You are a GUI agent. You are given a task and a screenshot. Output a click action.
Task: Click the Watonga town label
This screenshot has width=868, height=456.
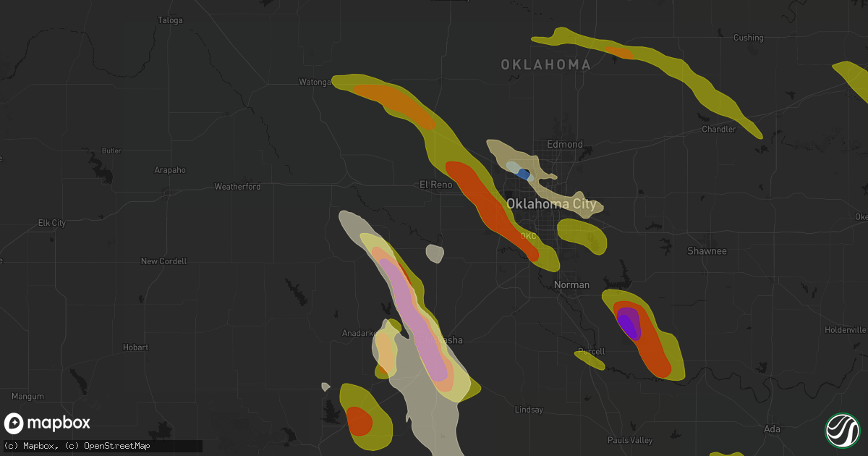pyautogui.click(x=315, y=82)
